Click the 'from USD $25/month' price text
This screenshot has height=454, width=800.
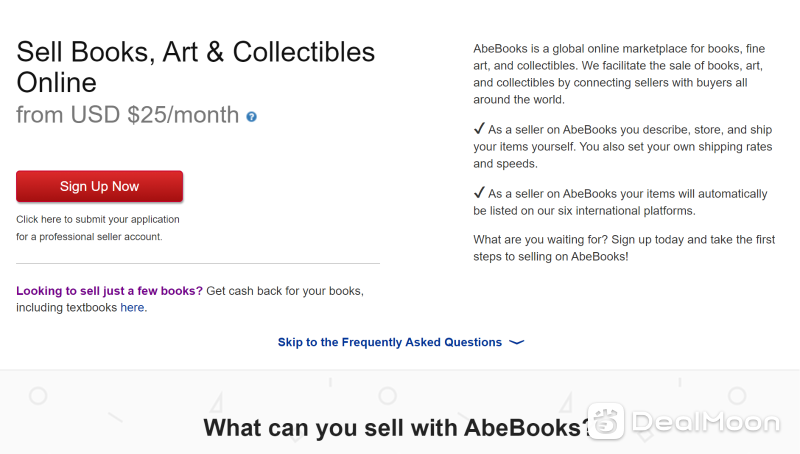128,115
